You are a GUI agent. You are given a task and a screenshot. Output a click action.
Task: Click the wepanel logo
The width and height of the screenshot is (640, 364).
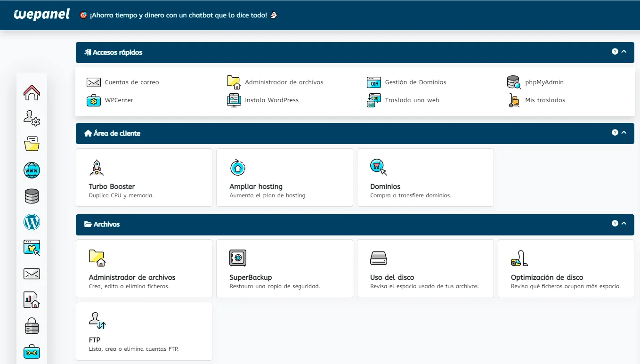point(42,15)
